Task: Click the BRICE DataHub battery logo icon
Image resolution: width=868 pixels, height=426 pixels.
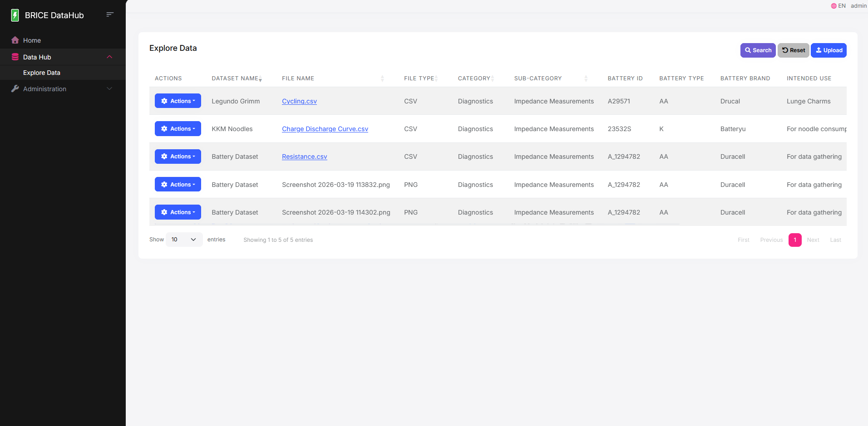Action: (15, 15)
